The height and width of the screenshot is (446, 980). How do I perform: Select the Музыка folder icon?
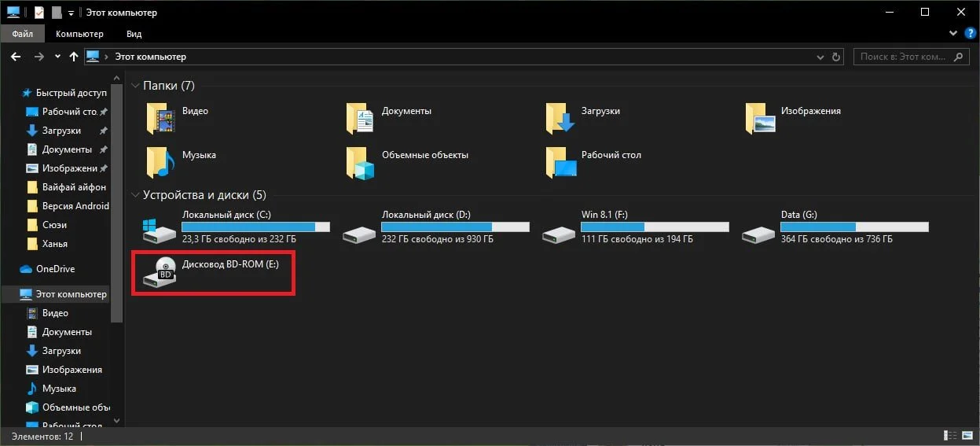(x=161, y=162)
